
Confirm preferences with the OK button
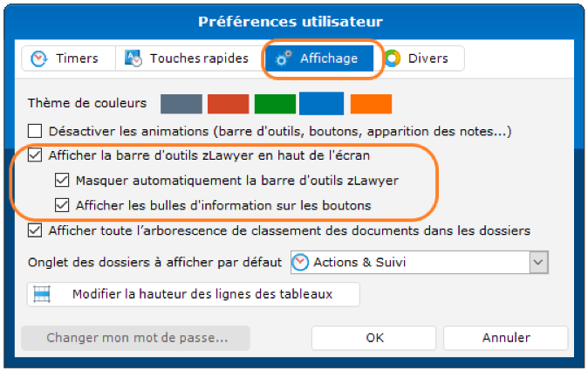pyautogui.click(x=374, y=338)
